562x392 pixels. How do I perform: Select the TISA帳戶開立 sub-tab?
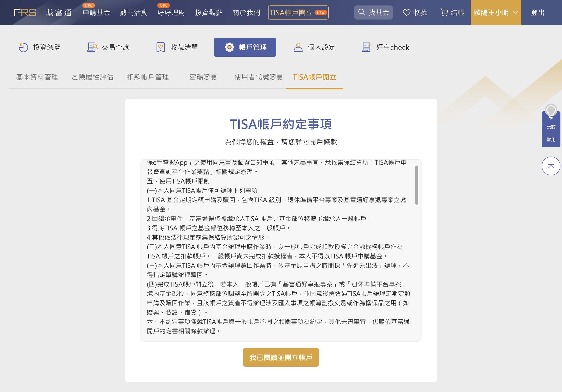point(314,77)
